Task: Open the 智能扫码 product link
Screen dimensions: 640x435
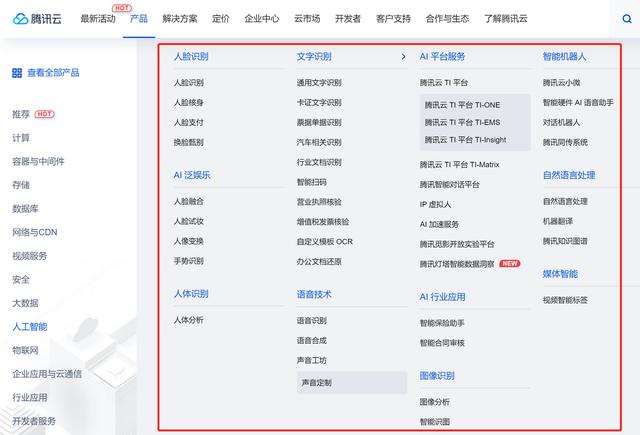Action: click(312, 182)
